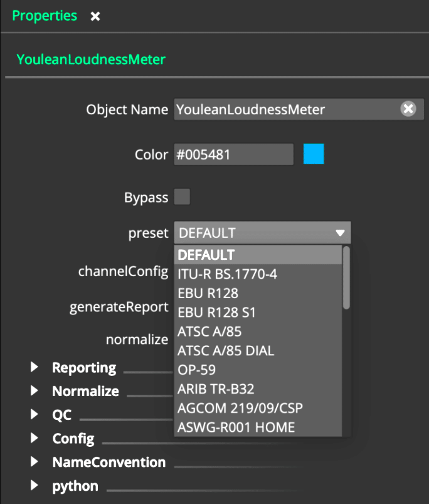Pick the OP-59 preset
The height and width of the screenshot is (504, 429).
tap(258, 370)
